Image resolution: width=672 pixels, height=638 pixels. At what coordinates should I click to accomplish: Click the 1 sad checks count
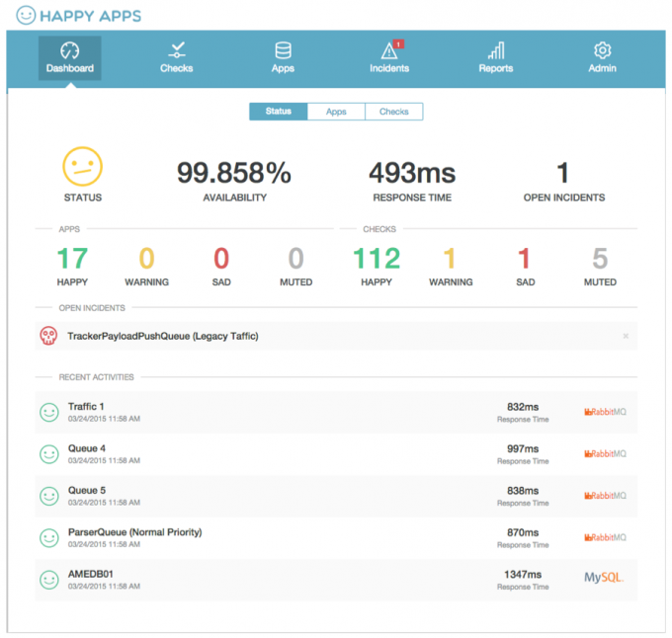click(524, 259)
